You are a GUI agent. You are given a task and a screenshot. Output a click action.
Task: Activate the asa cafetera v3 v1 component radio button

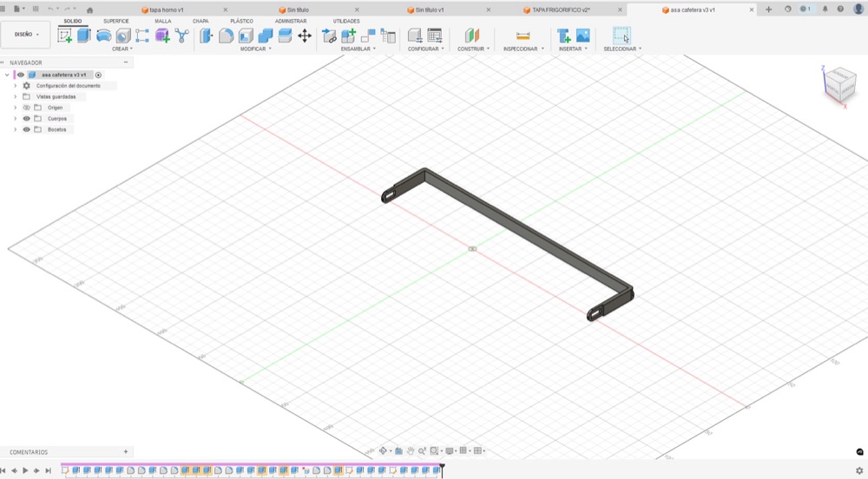[99, 75]
